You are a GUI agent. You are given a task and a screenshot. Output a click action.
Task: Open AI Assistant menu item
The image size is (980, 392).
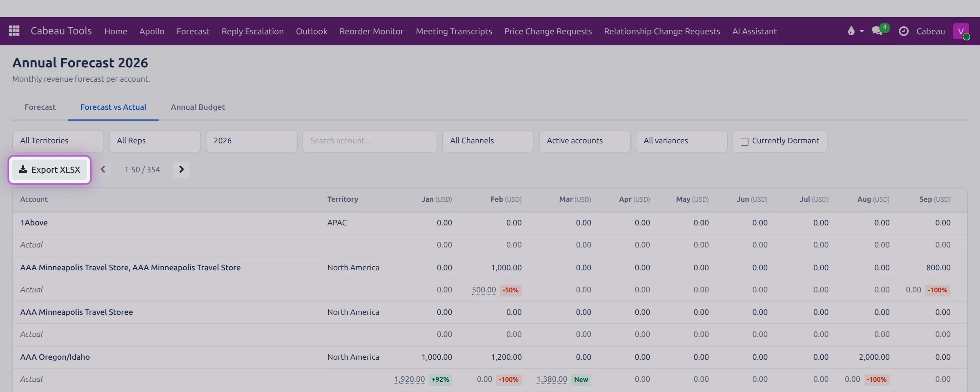coord(755,31)
